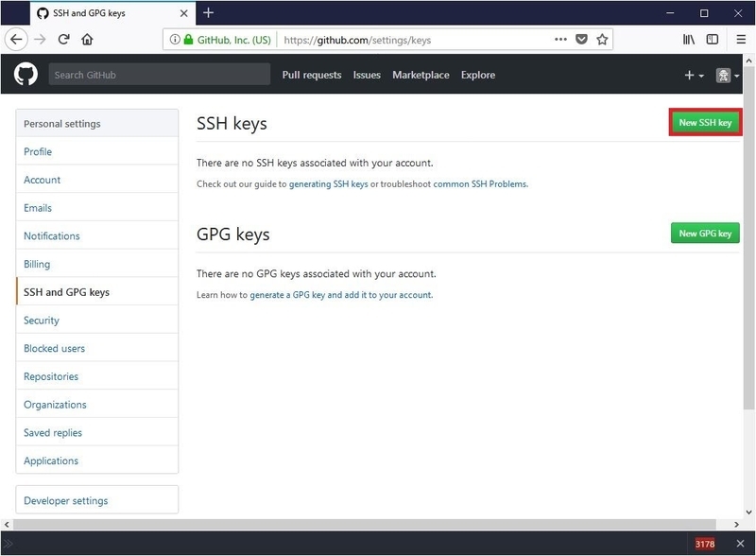Click the Search GitHub input field
The height and width of the screenshot is (556, 756).
click(159, 75)
